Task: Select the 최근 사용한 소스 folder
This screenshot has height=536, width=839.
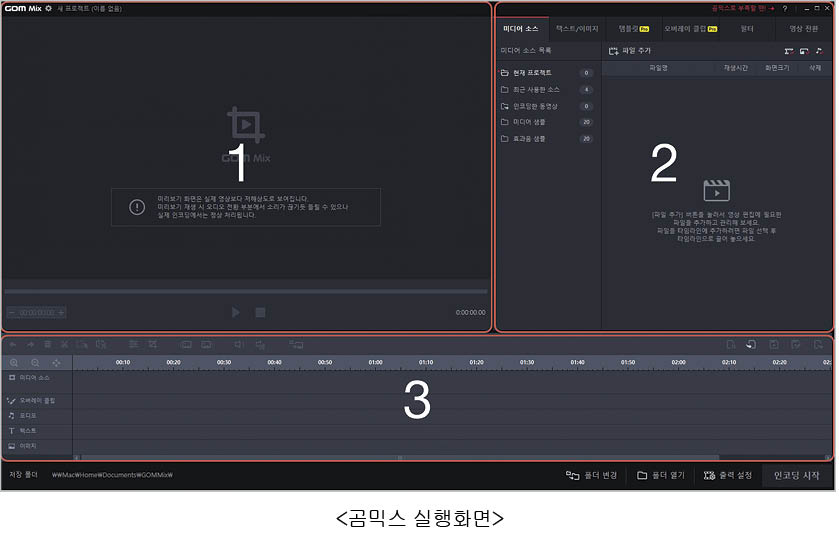Action: pos(547,90)
